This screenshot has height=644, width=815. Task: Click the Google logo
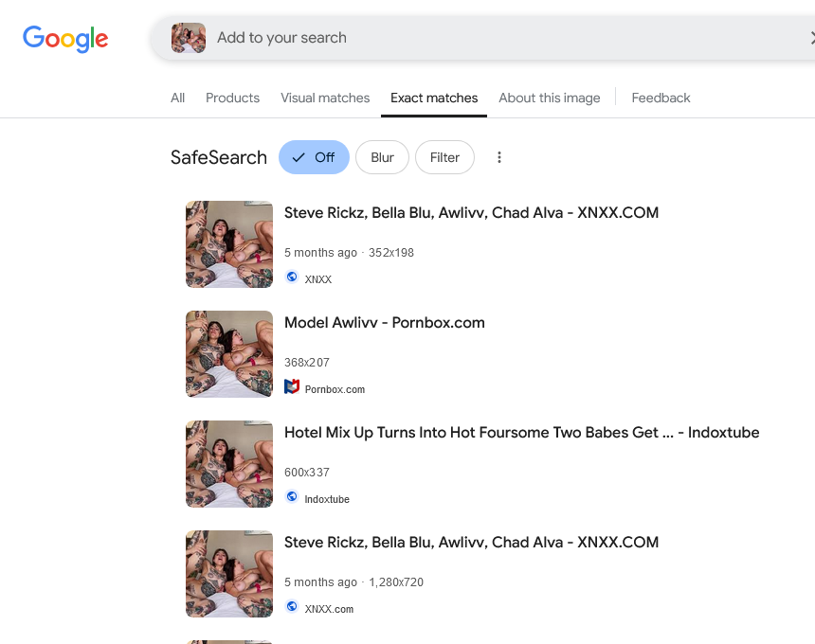click(65, 39)
